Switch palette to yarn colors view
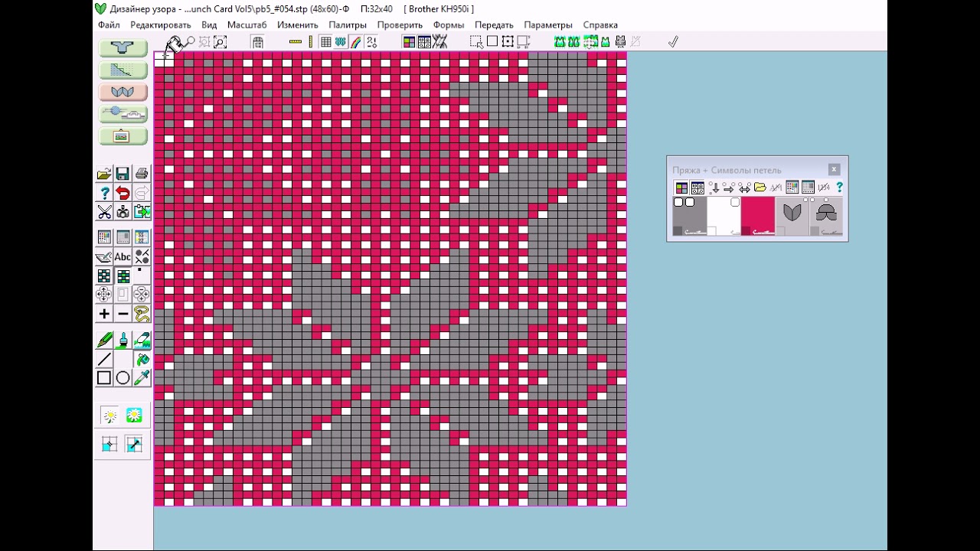 (x=681, y=187)
